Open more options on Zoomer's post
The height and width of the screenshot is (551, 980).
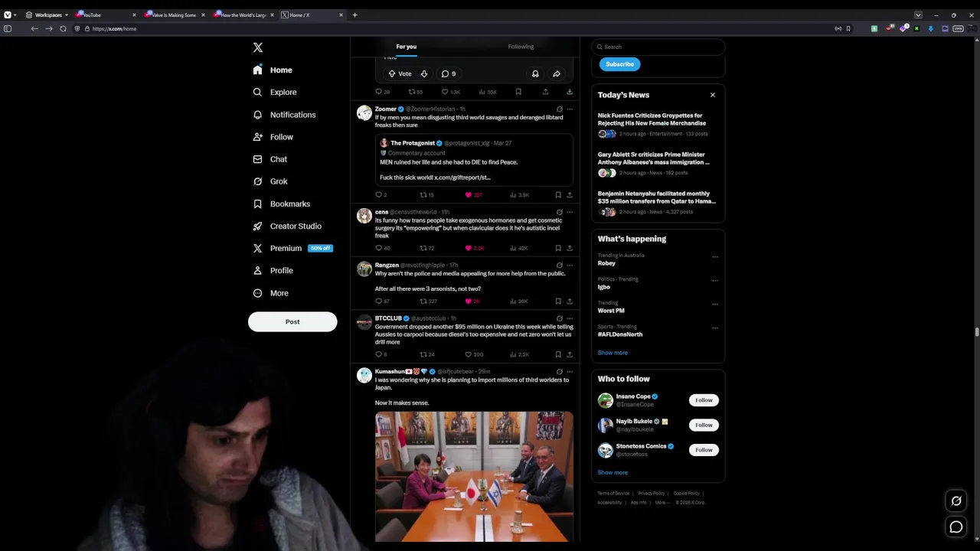(x=570, y=109)
